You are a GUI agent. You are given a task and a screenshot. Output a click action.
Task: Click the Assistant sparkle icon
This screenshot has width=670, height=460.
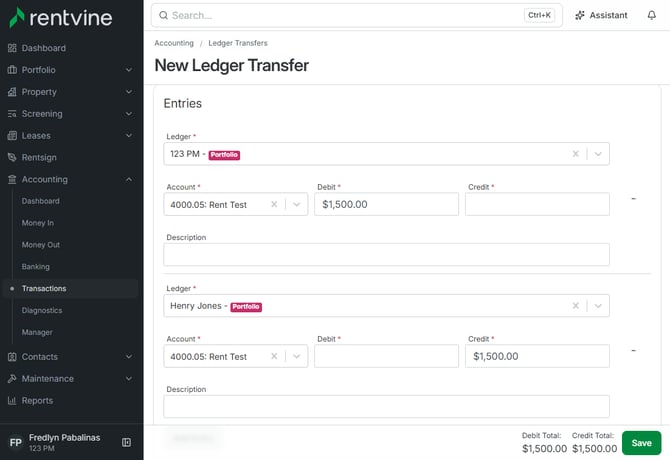click(x=580, y=15)
